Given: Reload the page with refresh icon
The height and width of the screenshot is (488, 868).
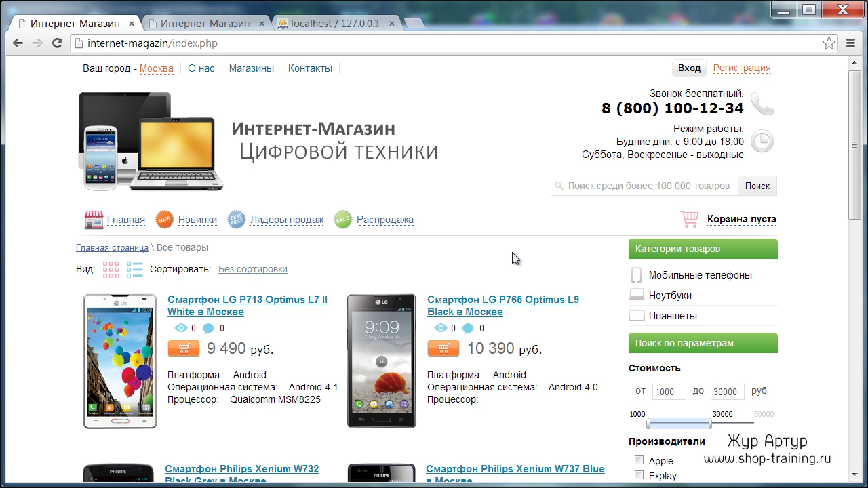Looking at the screenshot, I should (58, 43).
